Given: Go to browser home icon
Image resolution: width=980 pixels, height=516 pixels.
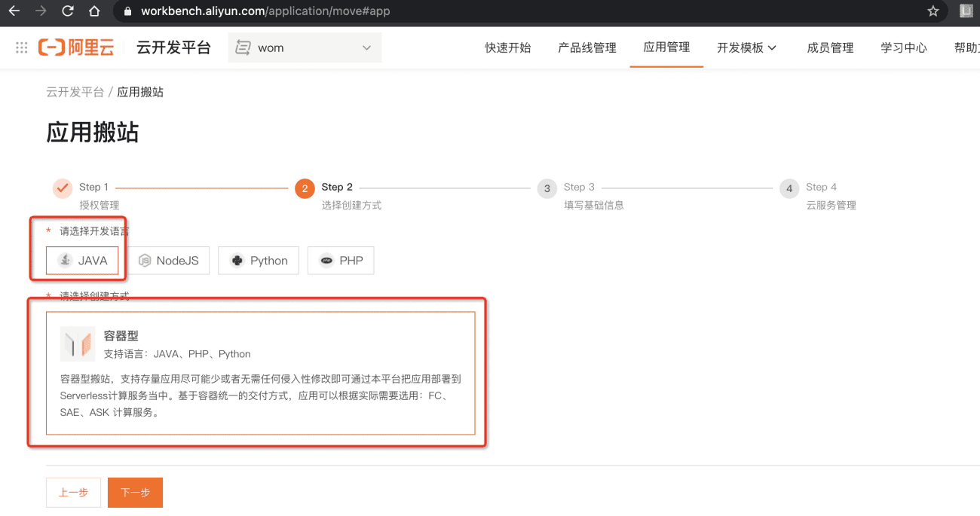Looking at the screenshot, I should (94, 11).
